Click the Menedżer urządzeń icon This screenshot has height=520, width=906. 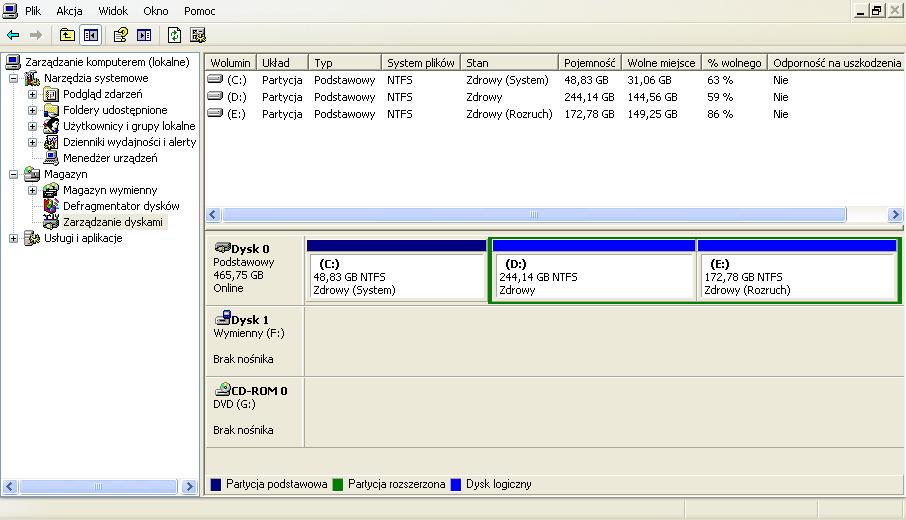click(x=51, y=158)
